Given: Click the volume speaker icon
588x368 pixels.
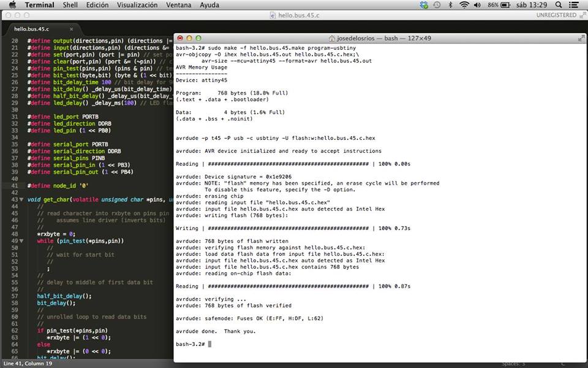Looking at the screenshot, I should [x=477, y=5].
